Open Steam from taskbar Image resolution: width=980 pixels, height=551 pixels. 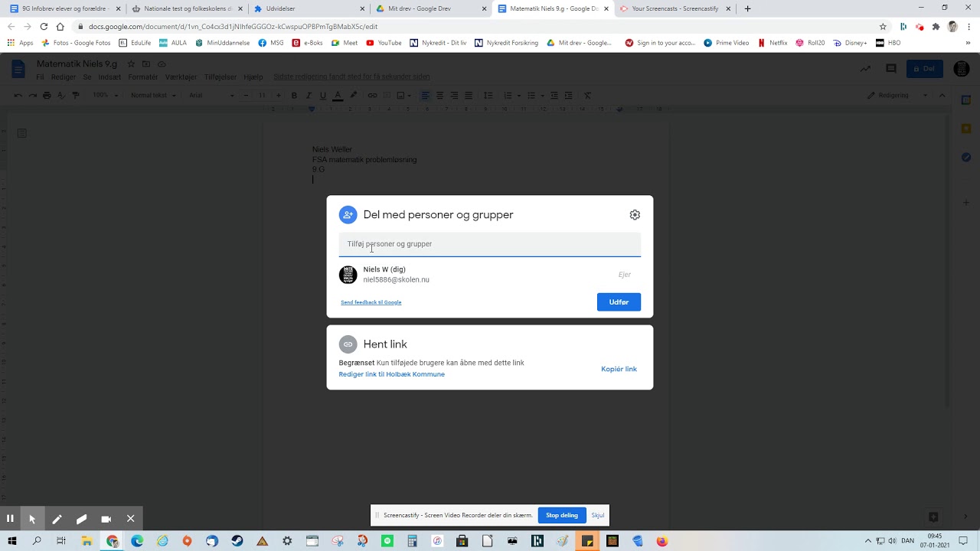[x=237, y=541]
